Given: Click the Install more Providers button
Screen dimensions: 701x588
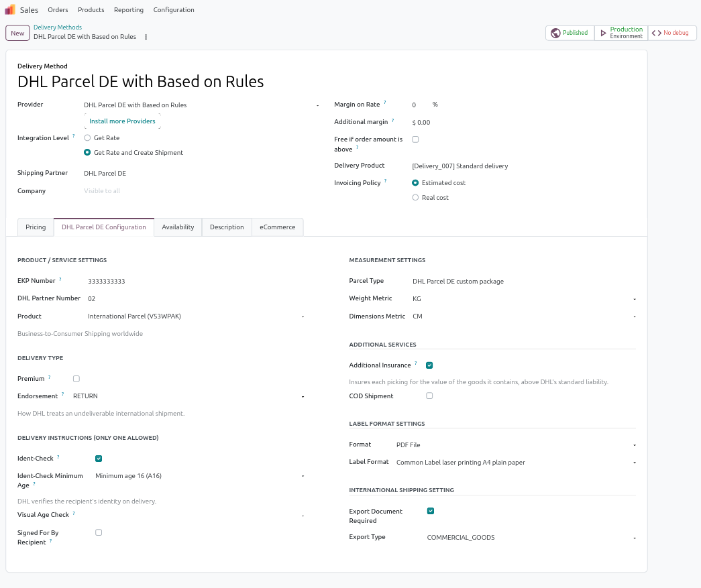Looking at the screenshot, I should 122,121.
